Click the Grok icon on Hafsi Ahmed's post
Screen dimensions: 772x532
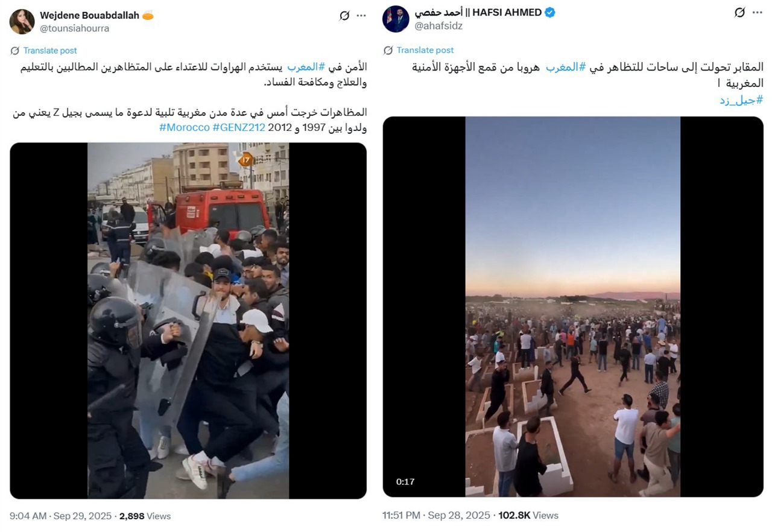739,13
